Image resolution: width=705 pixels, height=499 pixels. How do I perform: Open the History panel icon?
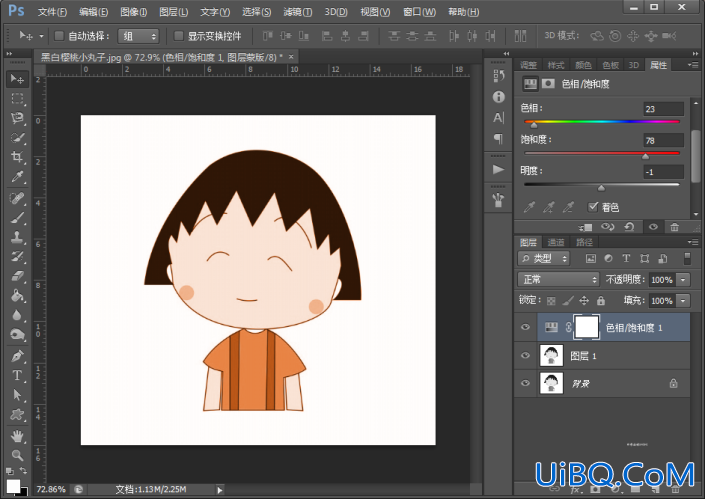(498, 76)
